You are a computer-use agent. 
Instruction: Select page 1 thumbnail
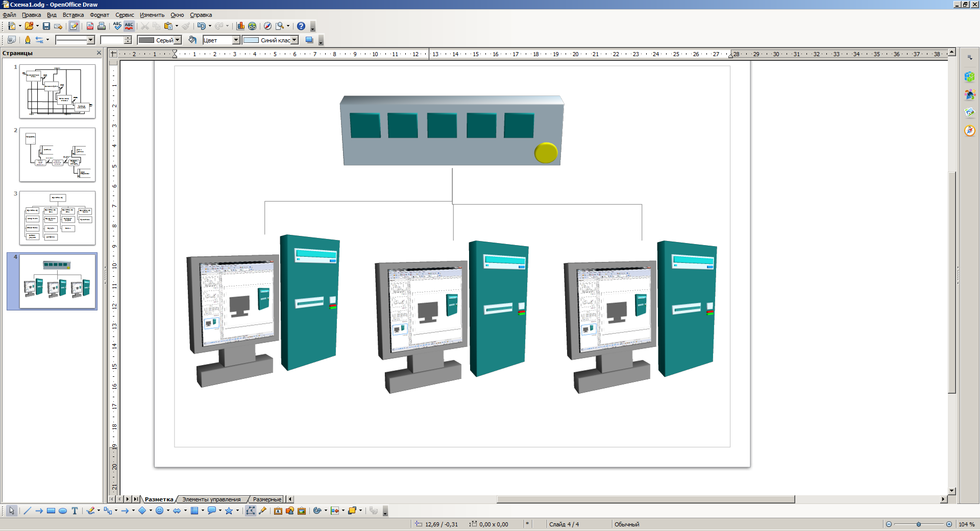coord(57,91)
